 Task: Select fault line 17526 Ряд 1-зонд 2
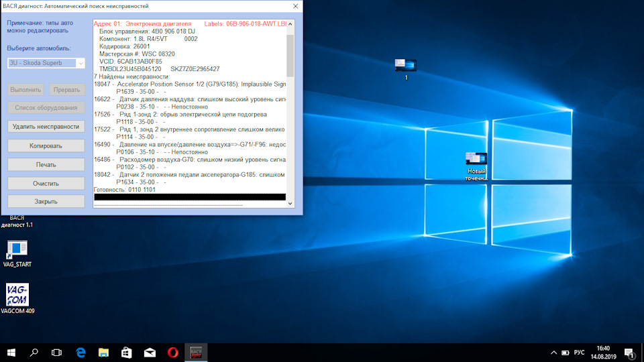tap(180, 114)
